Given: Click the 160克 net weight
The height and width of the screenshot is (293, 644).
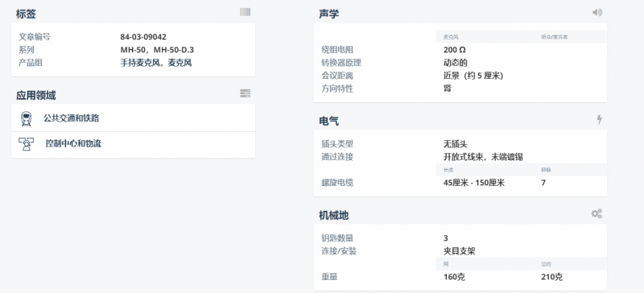Looking at the screenshot, I should tap(454, 277).
